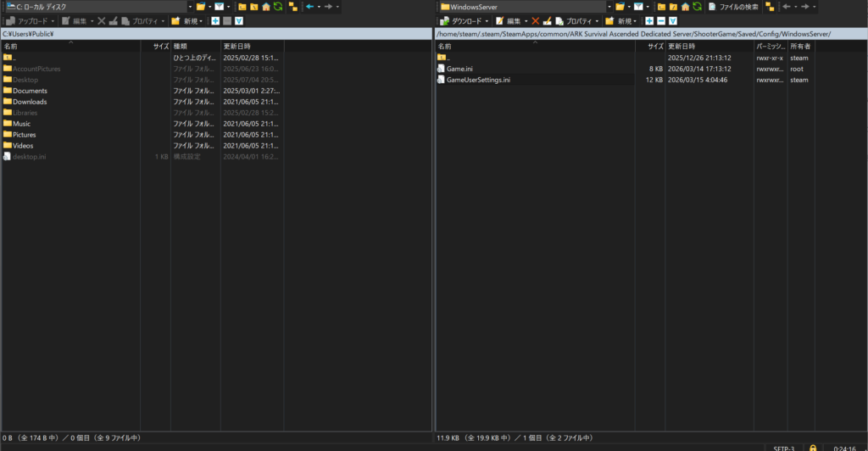Image resolution: width=868 pixels, height=451 pixels.
Task: Go to the remote parent directory icon
Action: pyautogui.click(x=661, y=7)
